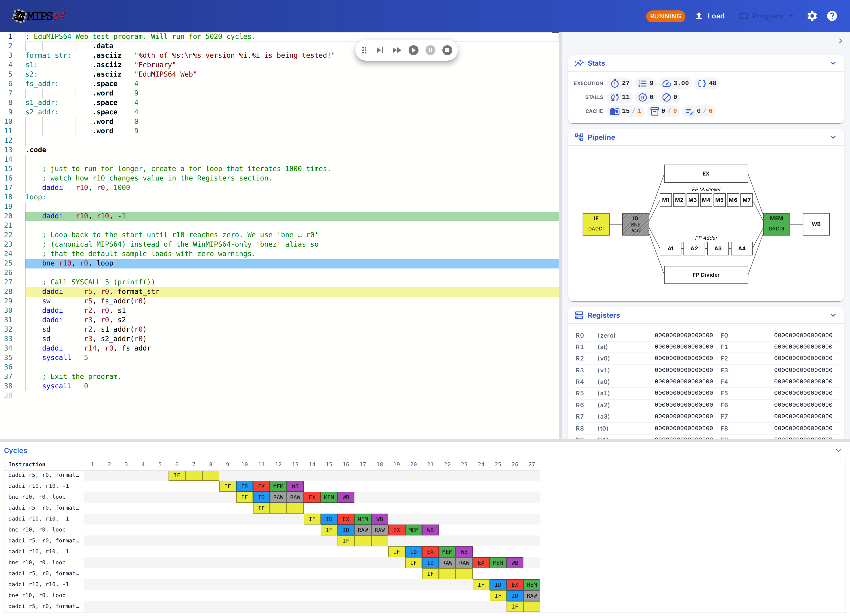This screenshot has width=850, height=616.
Task: Click the Load upload button
Action: click(710, 16)
